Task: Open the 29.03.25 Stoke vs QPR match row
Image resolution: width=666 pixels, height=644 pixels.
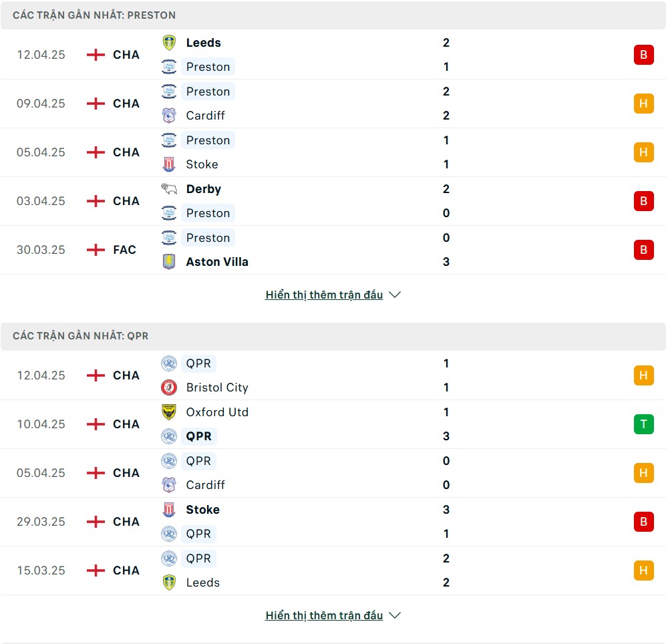Action: pyautogui.click(x=333, y=522)
